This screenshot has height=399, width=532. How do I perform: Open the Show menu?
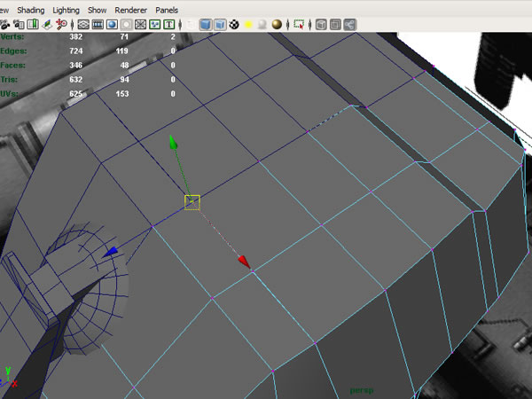click(97, 9)
